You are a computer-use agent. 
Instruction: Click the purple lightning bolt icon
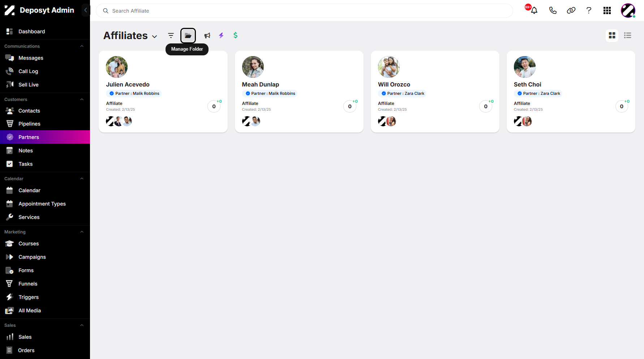pyautogui.click(x=221, y=35)
